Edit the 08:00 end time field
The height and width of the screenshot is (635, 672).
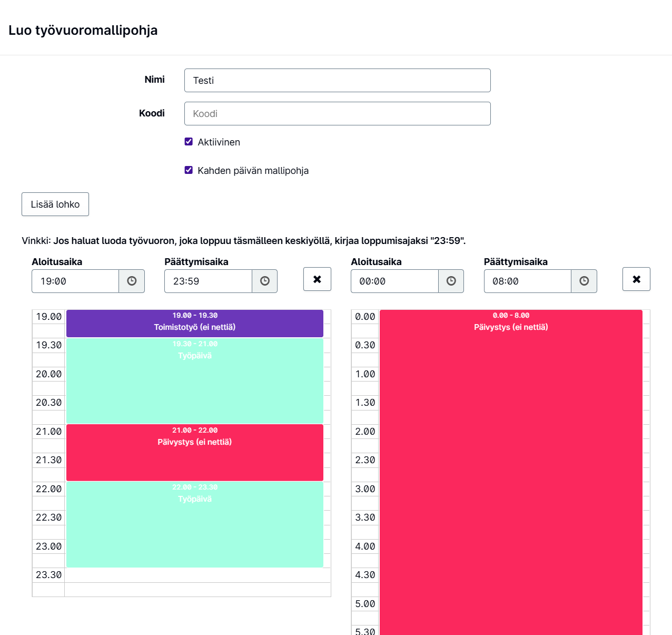[528, 281]
